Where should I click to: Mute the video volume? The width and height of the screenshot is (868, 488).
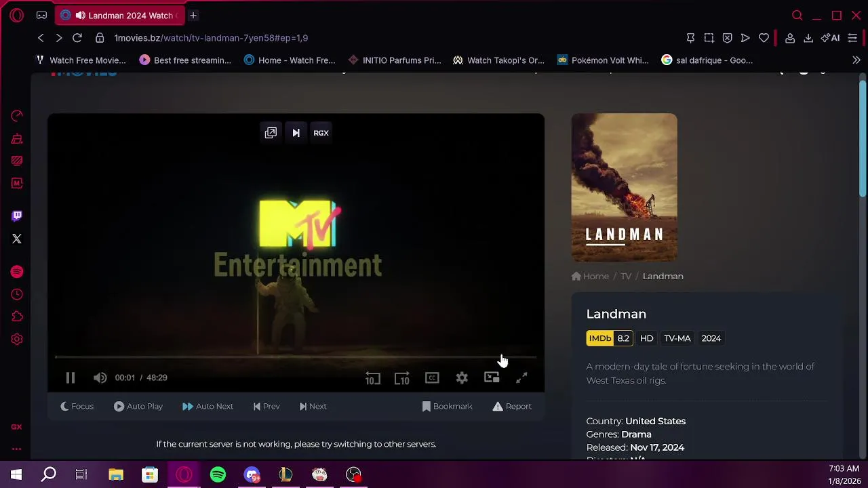[100, 378]
